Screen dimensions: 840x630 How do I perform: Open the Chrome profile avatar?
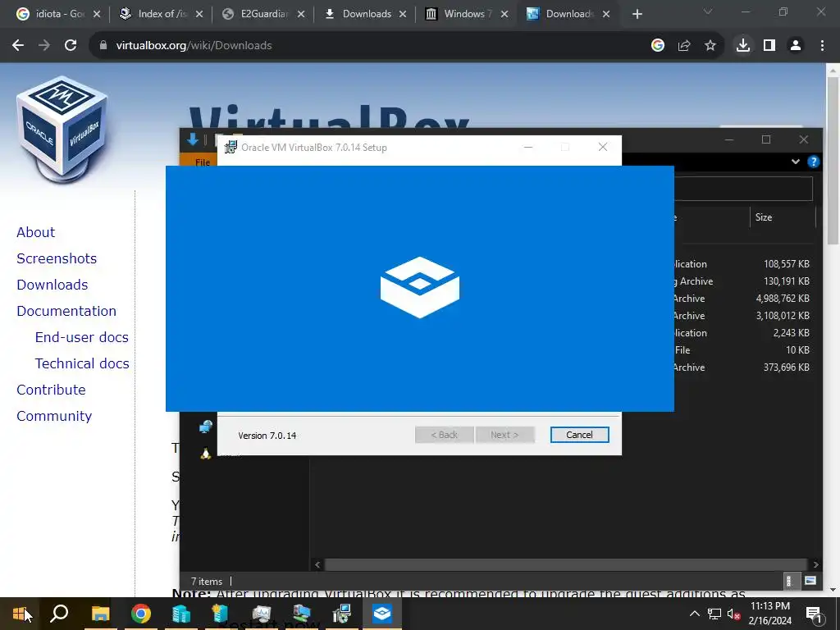tap(796, 46)
